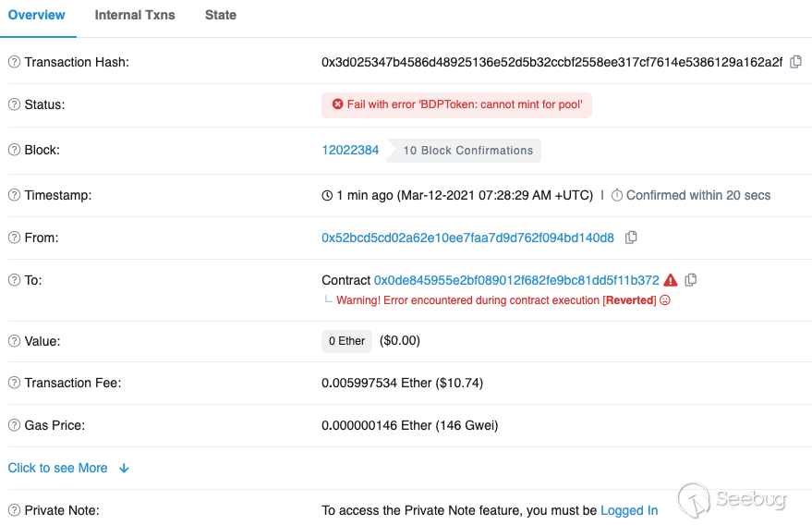Click the 10 Block Confirmations badge
This screenshot has height=525, width=812.
pos(467,151)
